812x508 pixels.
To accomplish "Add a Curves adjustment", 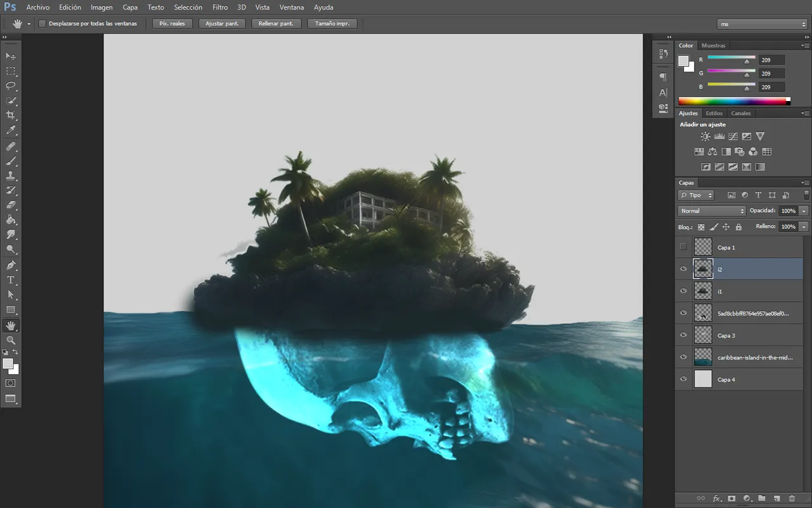I will [x=733, y=137].
